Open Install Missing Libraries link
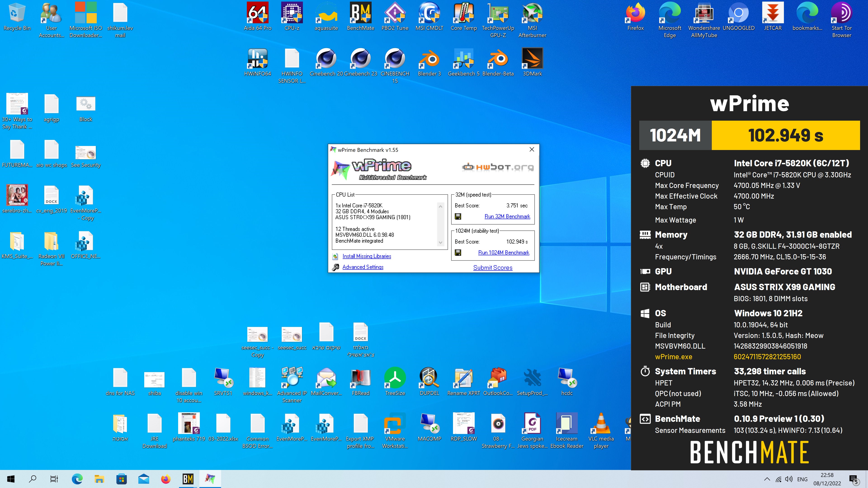Viewport: 868px width, 488px height. coord(367,256)
